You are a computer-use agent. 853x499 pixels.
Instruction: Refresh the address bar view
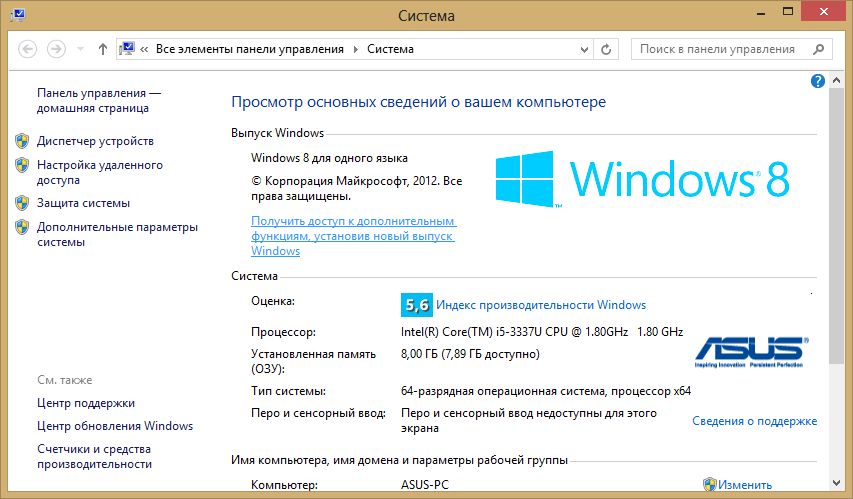pos(606,49)
